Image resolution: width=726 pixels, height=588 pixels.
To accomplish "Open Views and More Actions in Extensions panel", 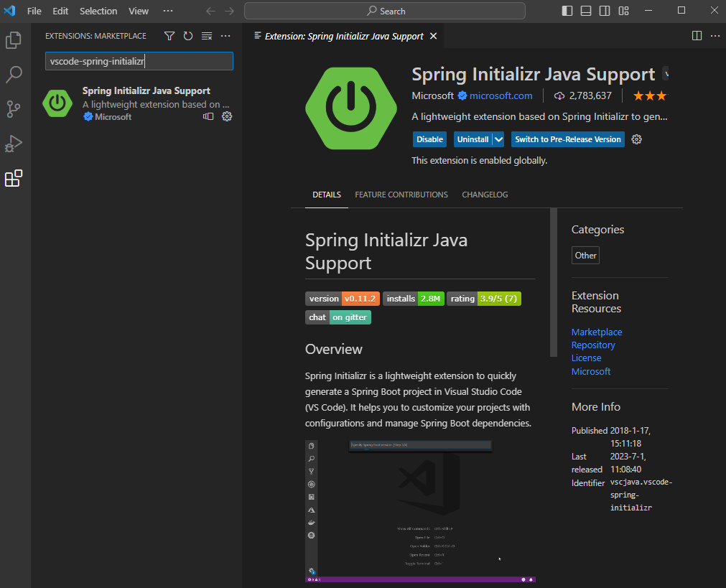I will 225,36.
